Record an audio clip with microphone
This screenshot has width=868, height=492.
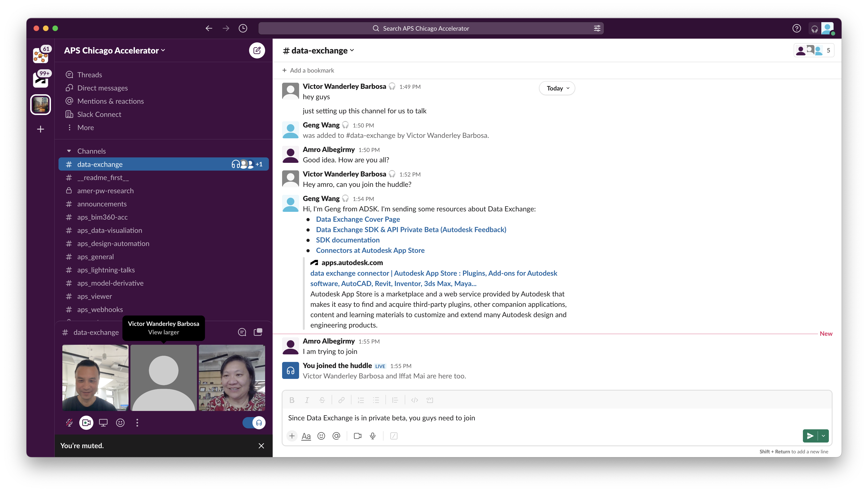click(x=373, y=436)
